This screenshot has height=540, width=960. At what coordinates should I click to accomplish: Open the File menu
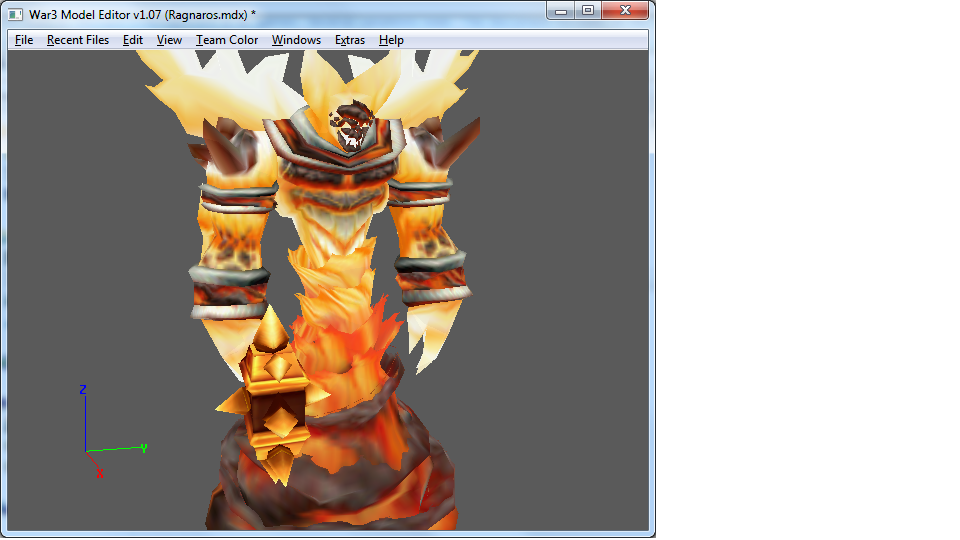[x=24, y=40]
